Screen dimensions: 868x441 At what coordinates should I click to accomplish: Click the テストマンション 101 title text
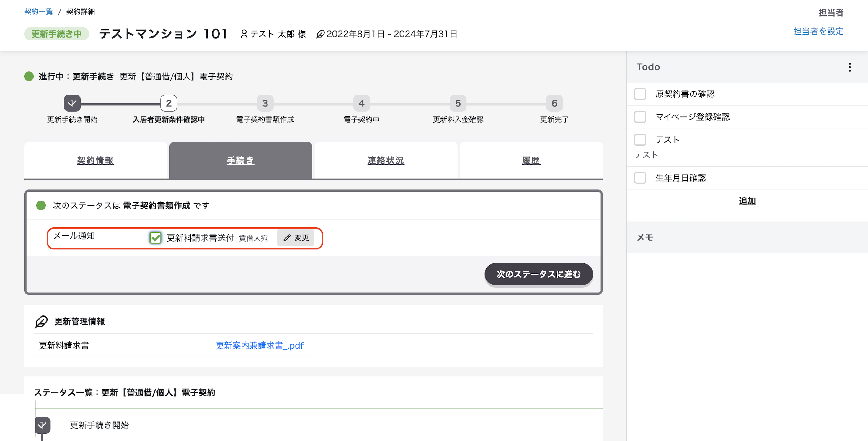[164, 34]
